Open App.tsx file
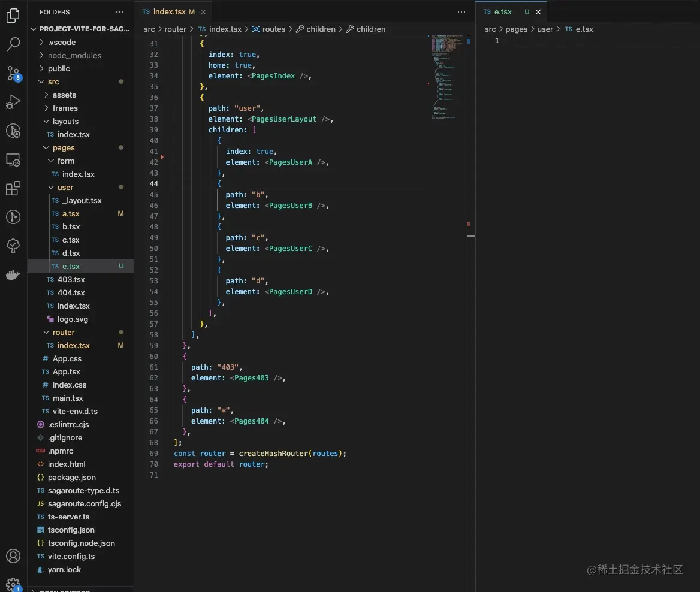This screenshot has width=700, height=592. point(82,371)
